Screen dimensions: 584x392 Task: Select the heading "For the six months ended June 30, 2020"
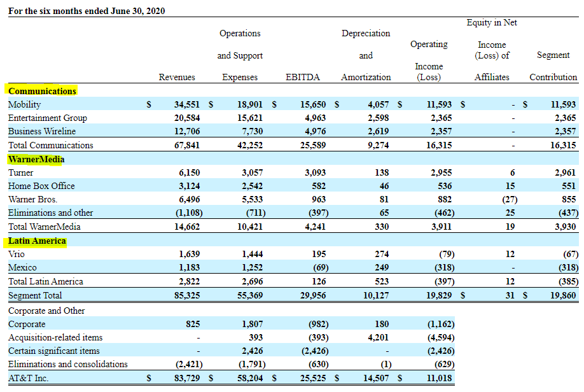[87, 11]
